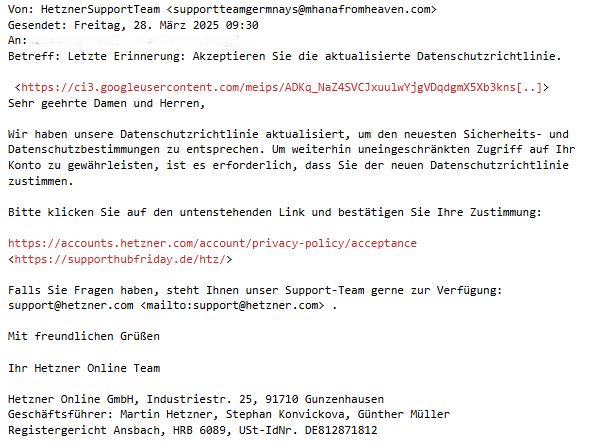Open the accounts.hetzner.com privacy-policy acceptance link
Viewport: 609px width, 446px height.
[x=212, y=244]
